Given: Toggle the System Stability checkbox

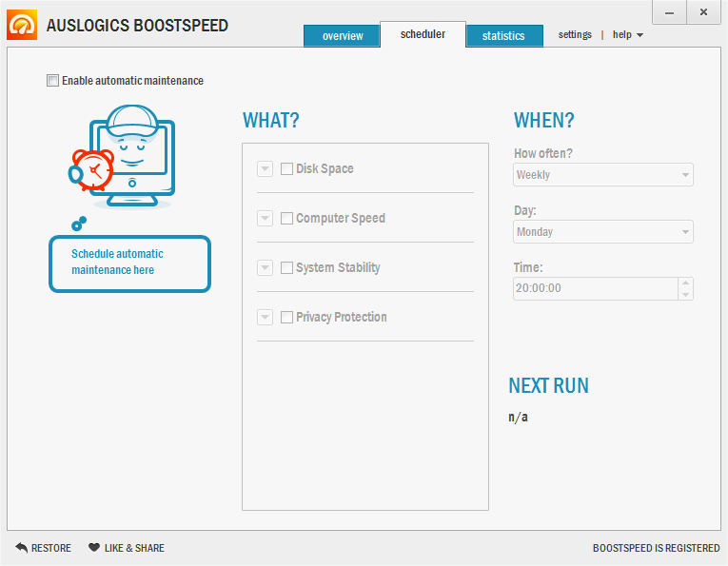Looking at the screenshot, I should click(x=287, y=267).
